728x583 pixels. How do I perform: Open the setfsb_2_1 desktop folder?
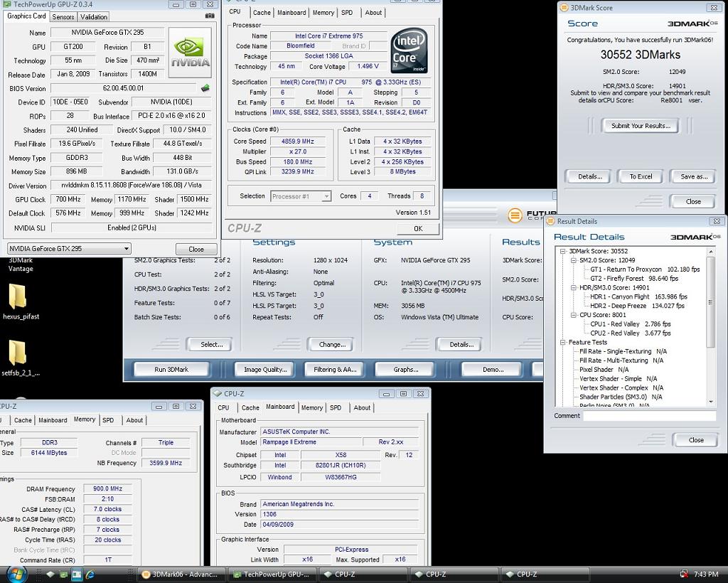18,358
